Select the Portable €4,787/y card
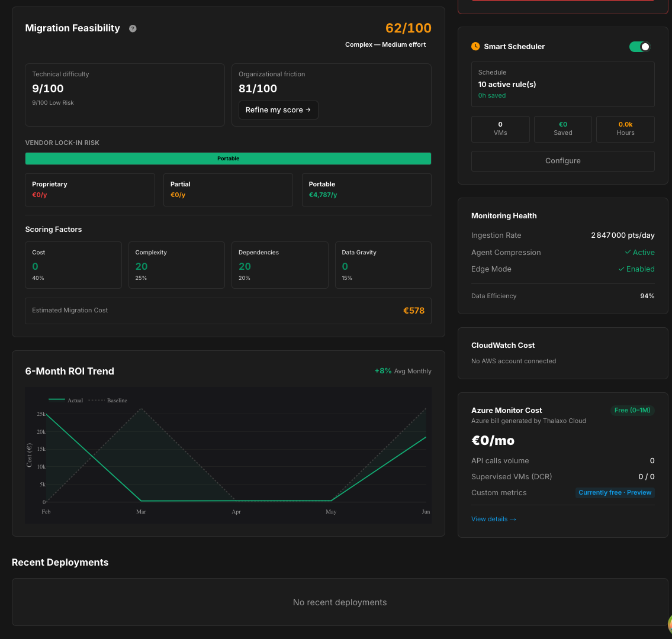The height and width of the screenshot is (639, 672). point(366,190)
